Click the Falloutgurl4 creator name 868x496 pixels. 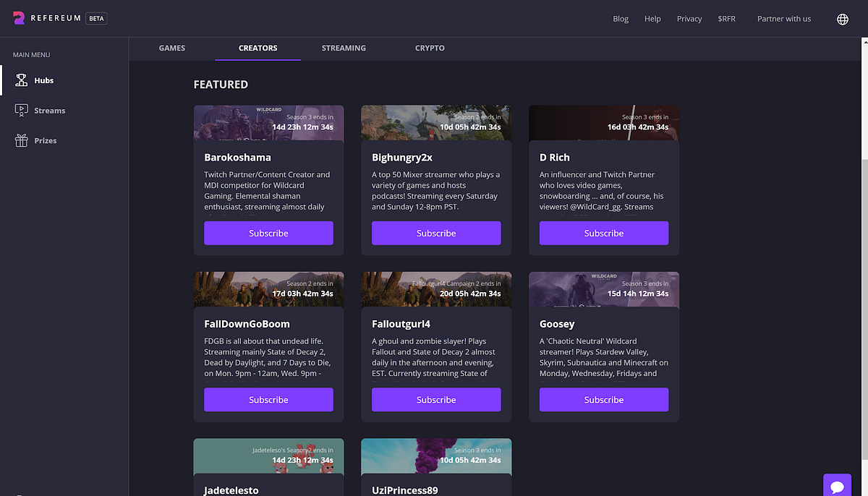pyautogui.click(x=401, y=324)
